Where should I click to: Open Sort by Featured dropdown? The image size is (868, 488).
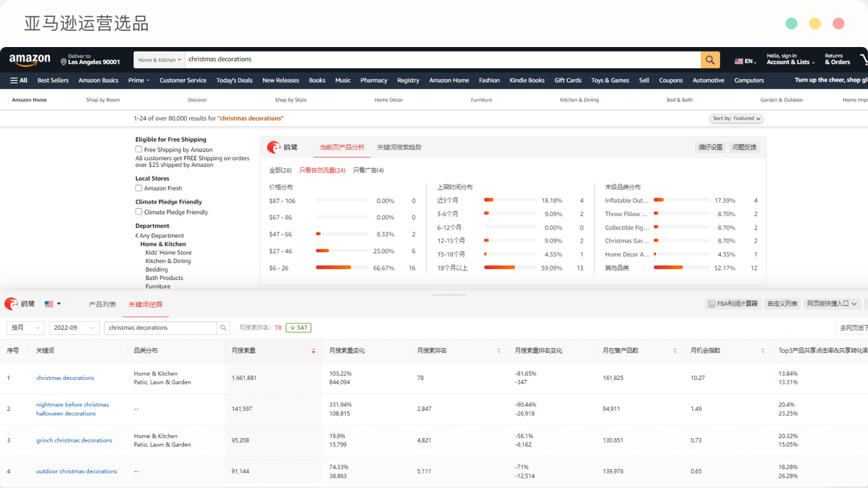pos(736,118)
